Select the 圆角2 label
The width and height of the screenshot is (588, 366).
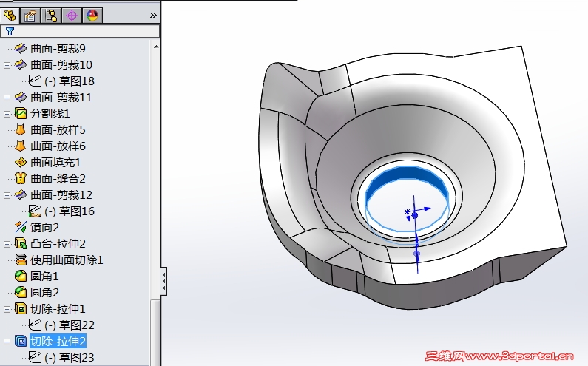(44, 292)
